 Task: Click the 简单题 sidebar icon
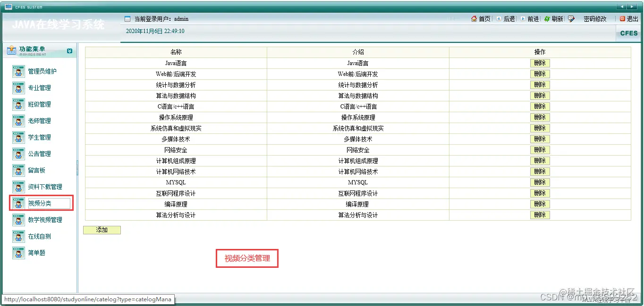18,253
